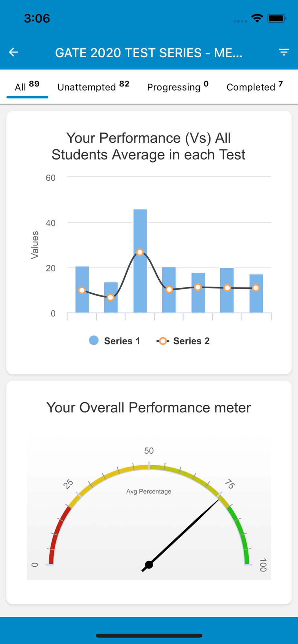
Task: Tap the first blue bar in chart
Action: tap(82, 289)
